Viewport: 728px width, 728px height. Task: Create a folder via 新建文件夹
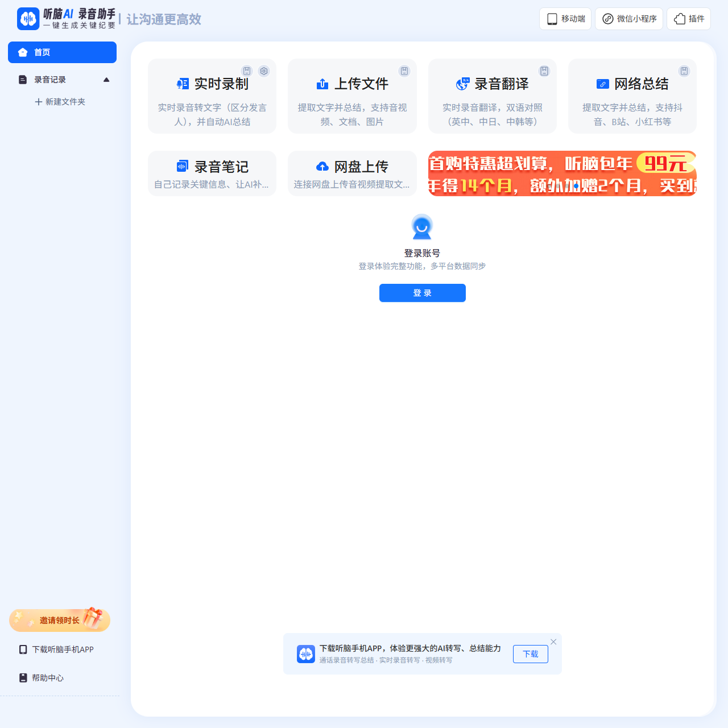(61, 102)
